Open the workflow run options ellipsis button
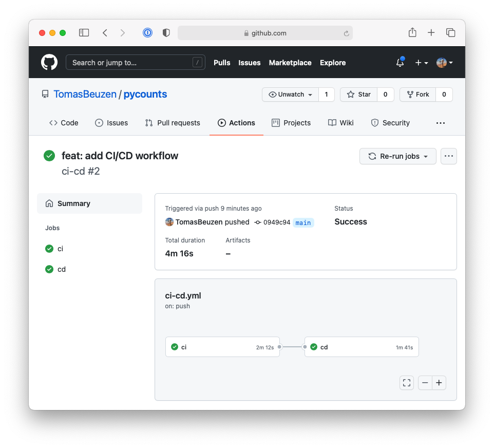Screen dimensions: 494x448 pyautogui.click(x=449, y=156)
